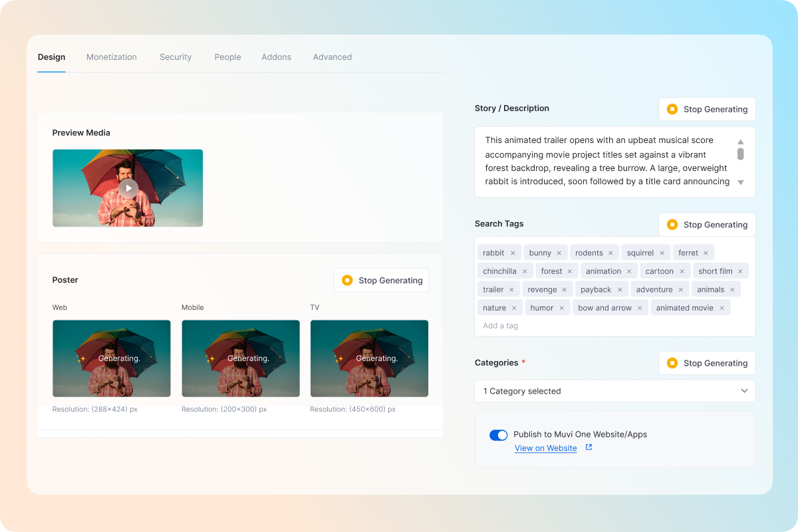
Task: Follow the View on Website link
Action: (x=546, y=448)
